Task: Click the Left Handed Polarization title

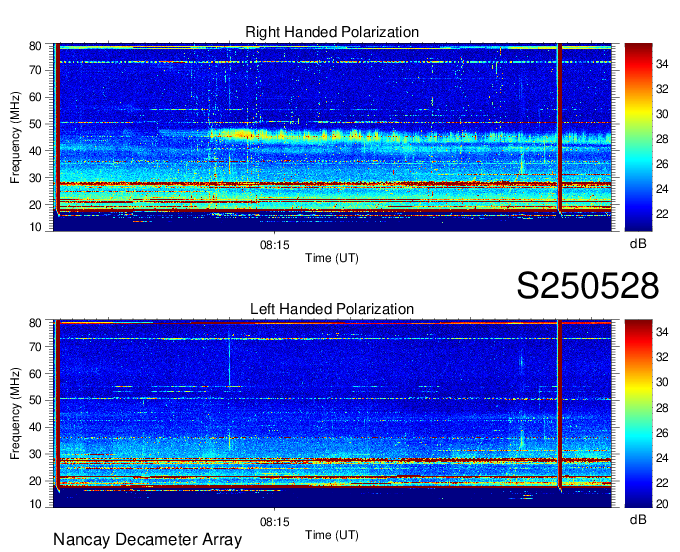Action: [332, 309]
